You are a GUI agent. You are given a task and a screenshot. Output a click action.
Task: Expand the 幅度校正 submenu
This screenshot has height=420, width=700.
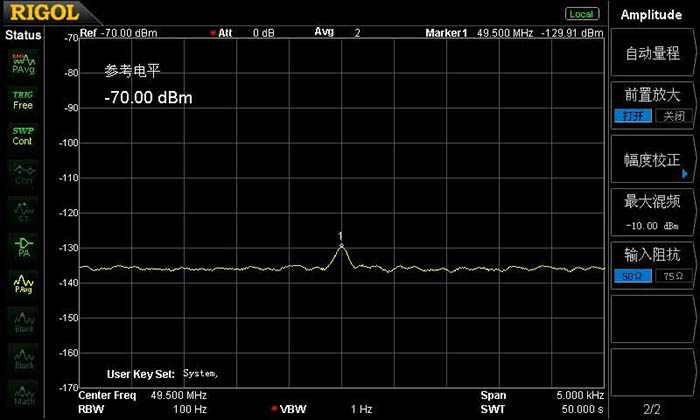(652, 160)
